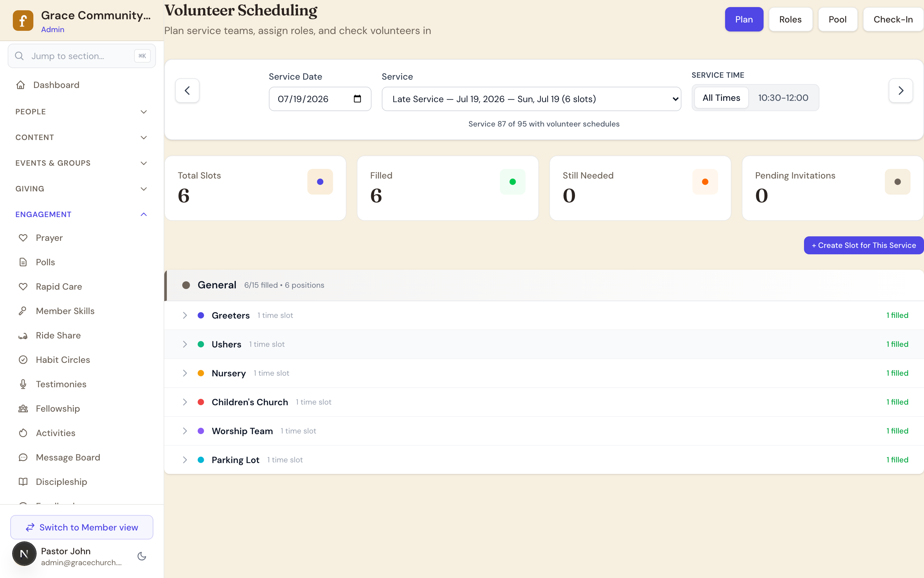Click Pastor John avatar

[24, 554]
